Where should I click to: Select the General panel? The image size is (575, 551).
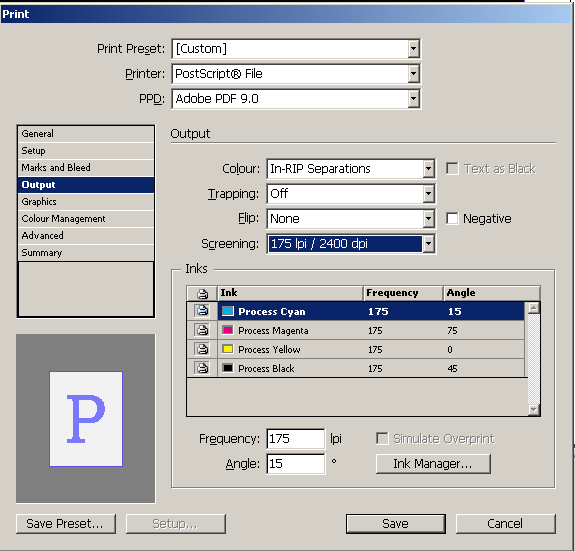86,134
